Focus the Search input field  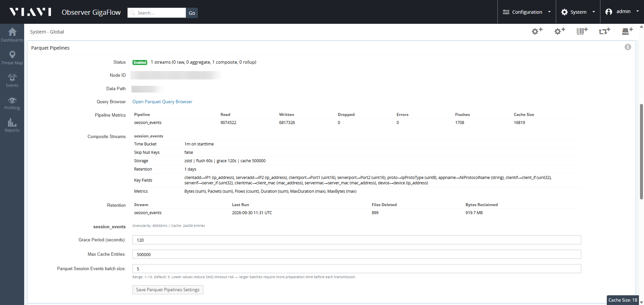pyautogui.click(x=157, y=13)
